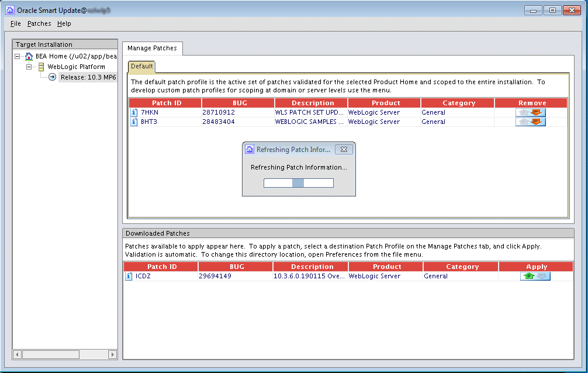The height and width of the screenshot is (373, 588).
Task: Click the WebLogic Platform stack icon
Action: tap(41, 67)
